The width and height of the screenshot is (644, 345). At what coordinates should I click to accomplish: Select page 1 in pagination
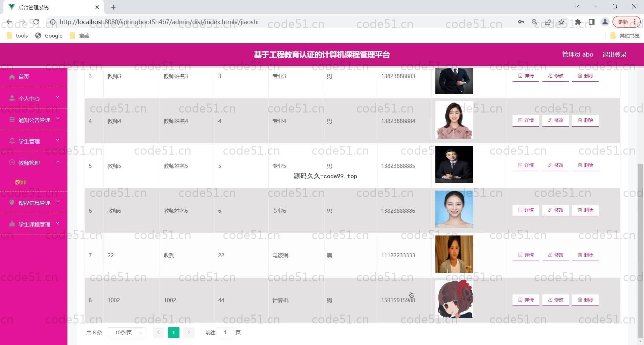tap(174, 333)
